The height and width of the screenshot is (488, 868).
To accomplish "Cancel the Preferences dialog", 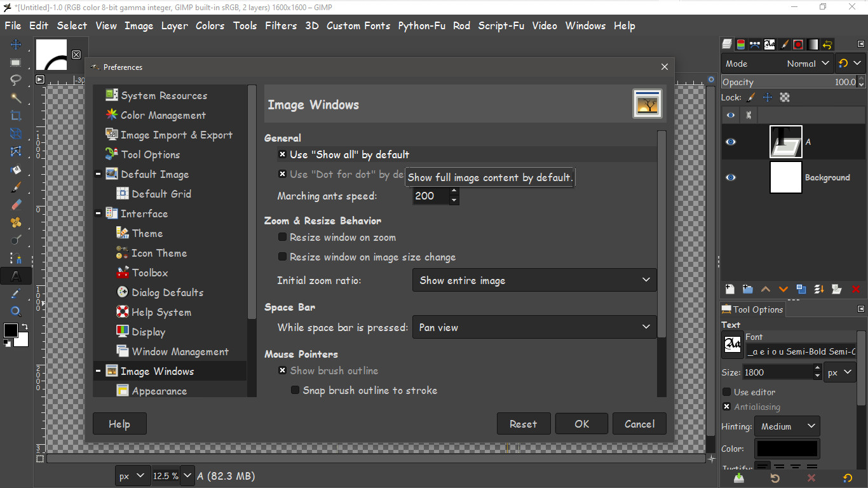I will (639, 424).
